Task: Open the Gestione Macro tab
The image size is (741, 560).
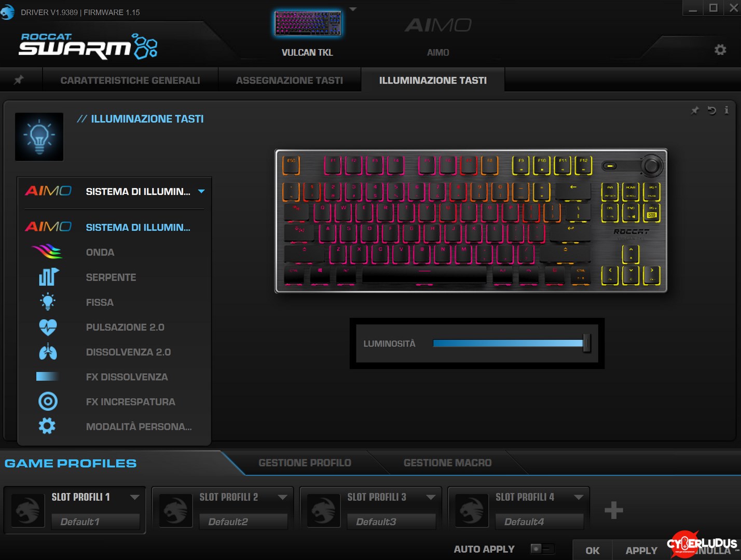Action: (x=447, y=463)
